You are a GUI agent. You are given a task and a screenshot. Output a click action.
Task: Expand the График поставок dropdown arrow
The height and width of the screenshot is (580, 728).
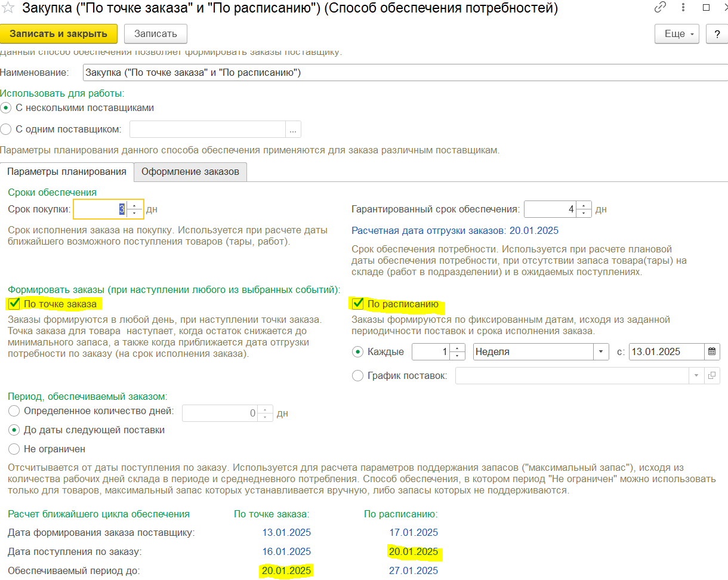(696, 375)
